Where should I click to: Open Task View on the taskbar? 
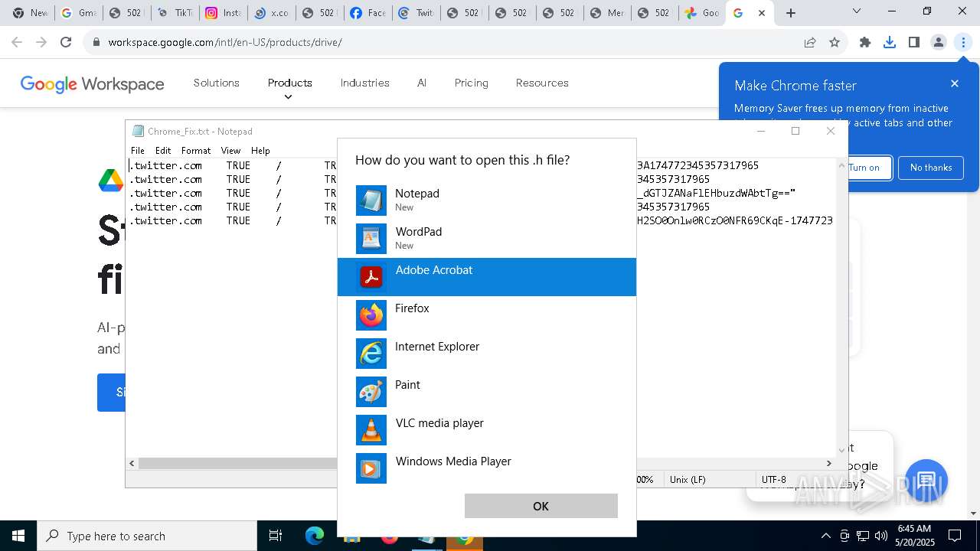[276, 536]
